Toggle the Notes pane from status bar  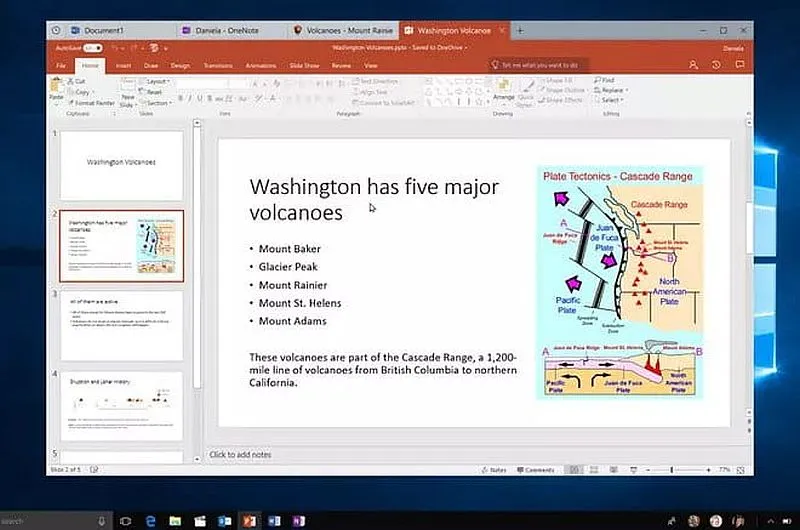click(494, 470)
